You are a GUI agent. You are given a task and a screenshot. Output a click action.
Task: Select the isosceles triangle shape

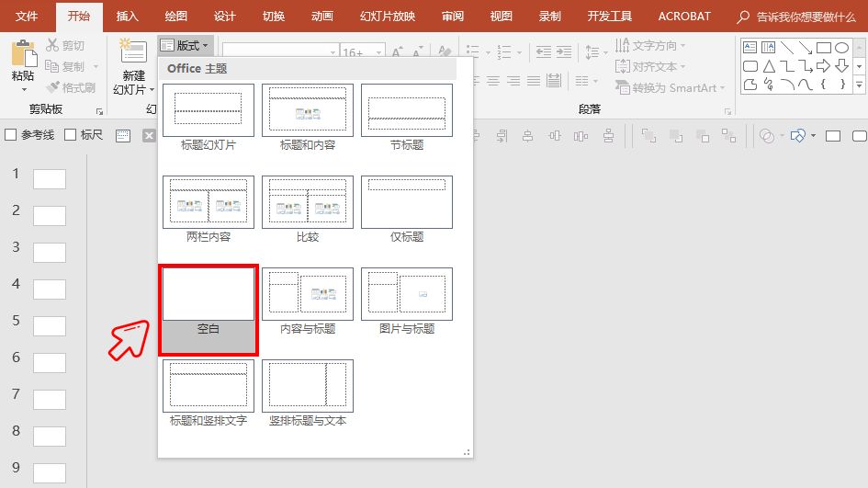point(769,66)
